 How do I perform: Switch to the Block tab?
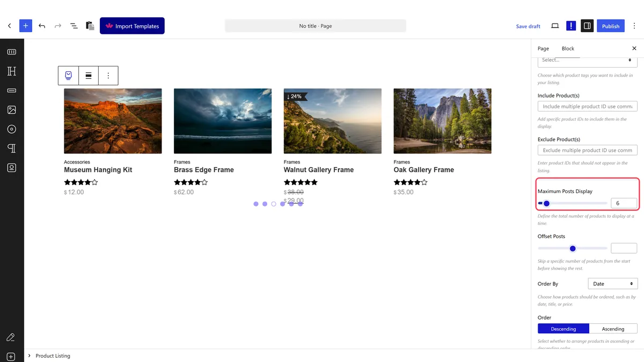pyautogui.click(x=568, y=48)
